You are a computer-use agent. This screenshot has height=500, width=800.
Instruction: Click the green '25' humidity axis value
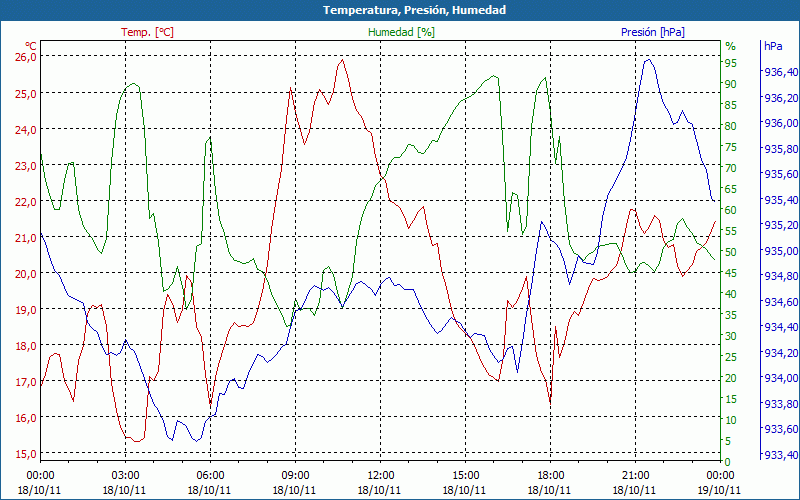731,357
